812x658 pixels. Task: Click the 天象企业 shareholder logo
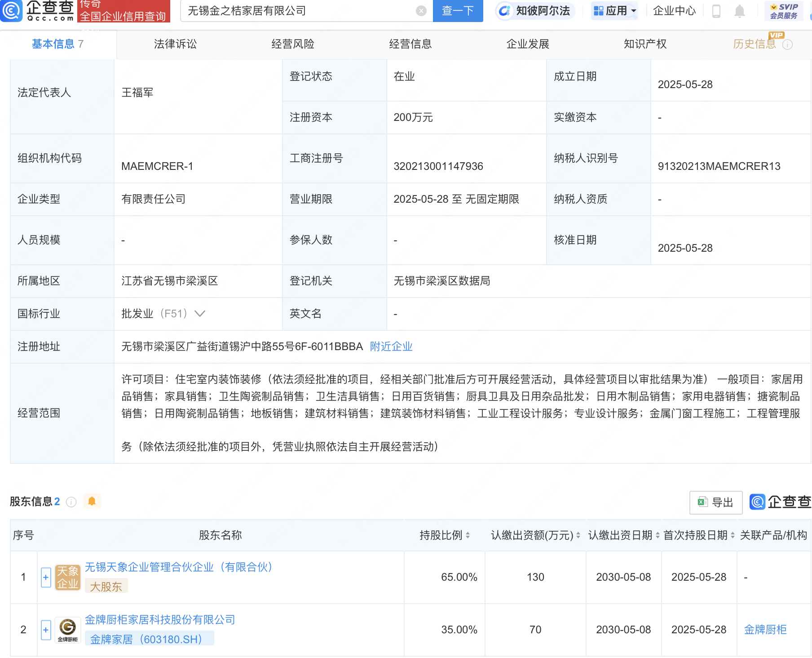(x=67, y=578)
